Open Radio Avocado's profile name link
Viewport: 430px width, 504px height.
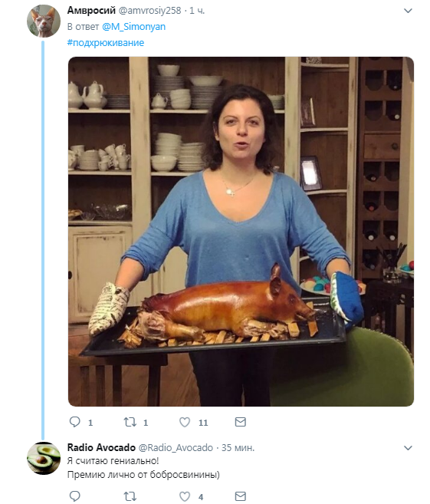pos(101,447)
